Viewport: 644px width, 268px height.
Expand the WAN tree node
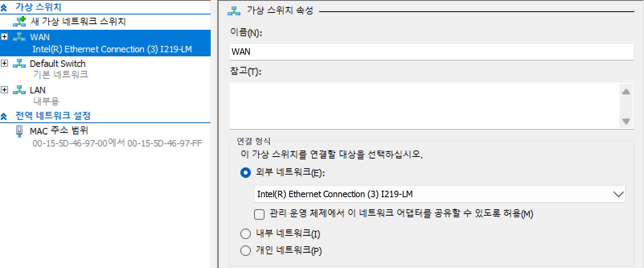(4, 37)
